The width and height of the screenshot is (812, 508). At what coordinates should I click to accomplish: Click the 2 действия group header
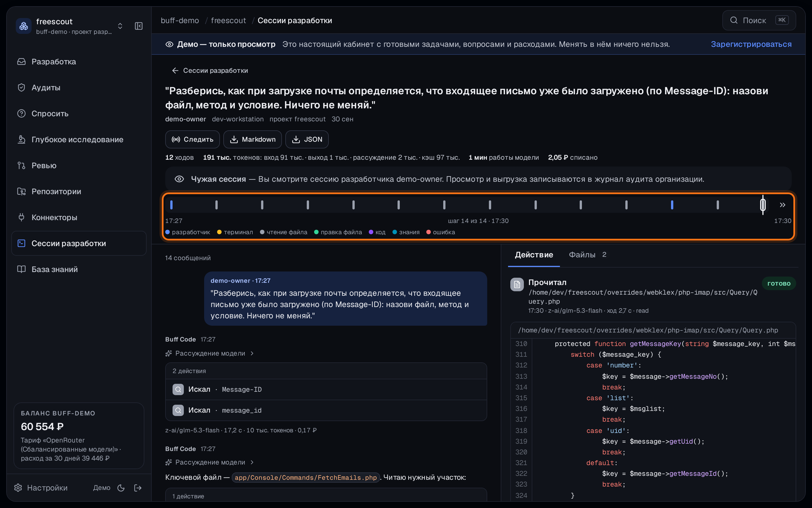[x=326, y=371]
